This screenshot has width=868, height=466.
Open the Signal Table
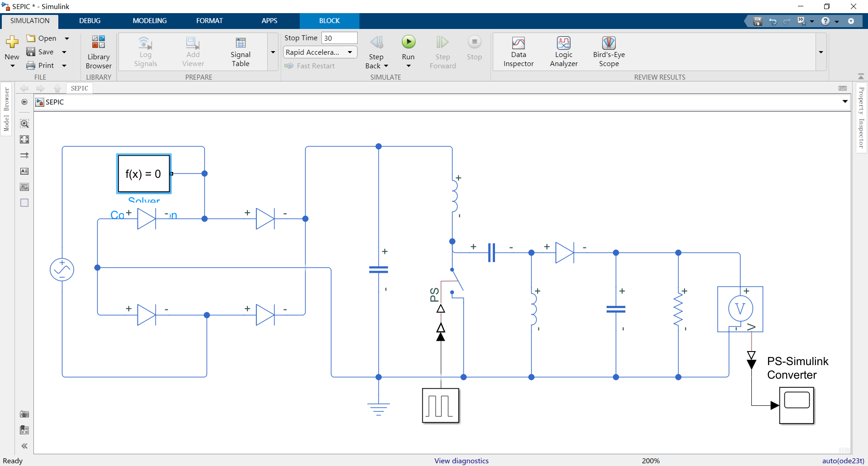click(241, 52)
